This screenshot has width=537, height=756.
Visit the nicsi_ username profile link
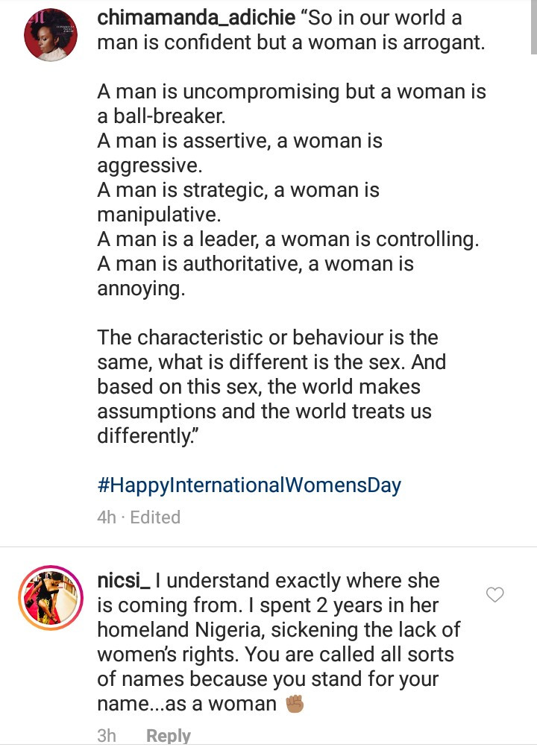point(125,579)
